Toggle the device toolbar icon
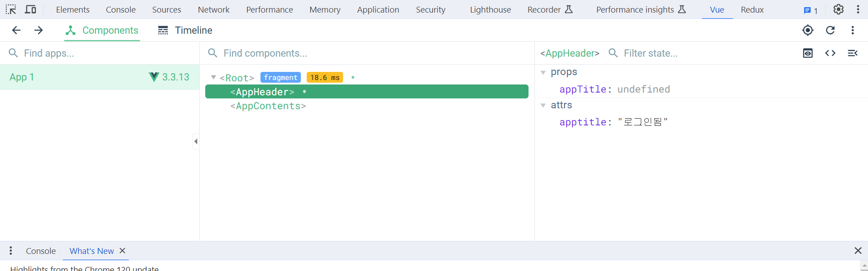 (31, 9)
